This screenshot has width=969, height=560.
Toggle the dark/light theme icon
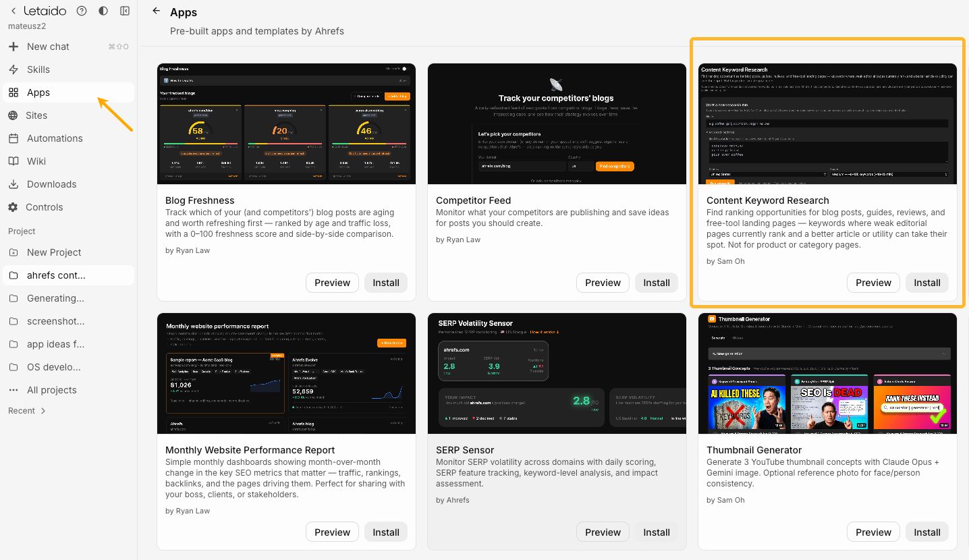[103, 11]
